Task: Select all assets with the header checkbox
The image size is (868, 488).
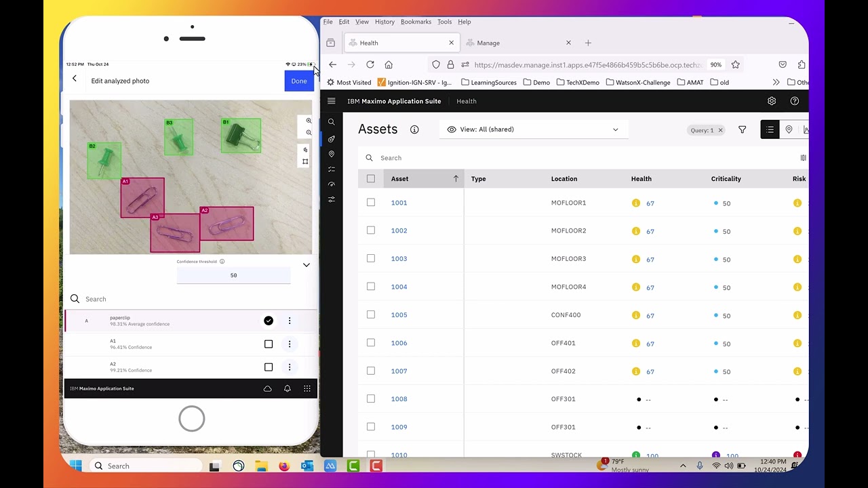Action: [x=371, y=179]
